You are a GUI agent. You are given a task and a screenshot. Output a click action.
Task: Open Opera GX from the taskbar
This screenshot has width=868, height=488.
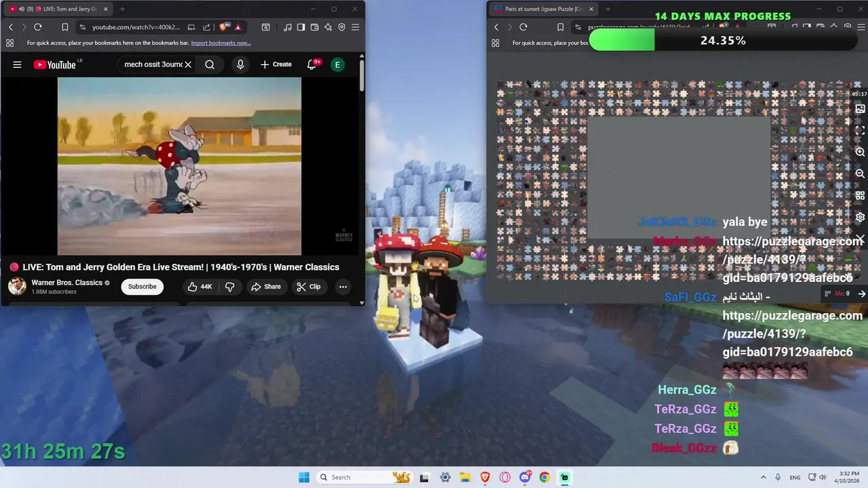pyautogui.click(x=505, y=477)
